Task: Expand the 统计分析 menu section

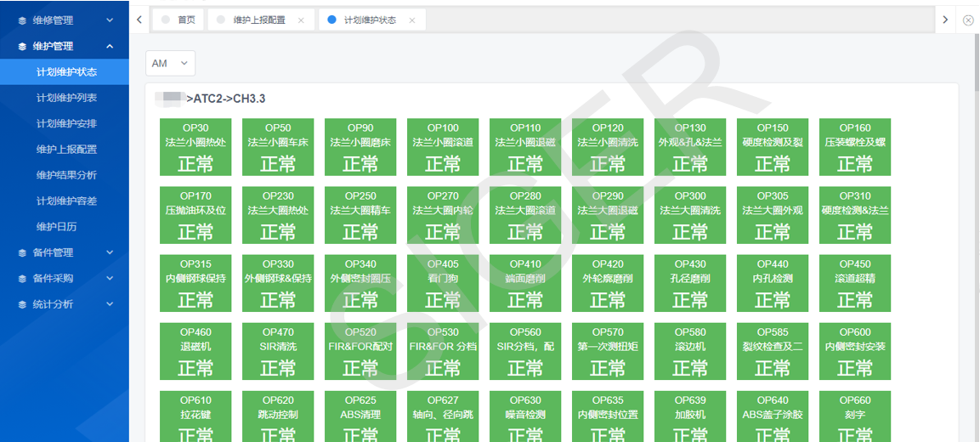Action: pyautogui.click(x=110, y=304)
